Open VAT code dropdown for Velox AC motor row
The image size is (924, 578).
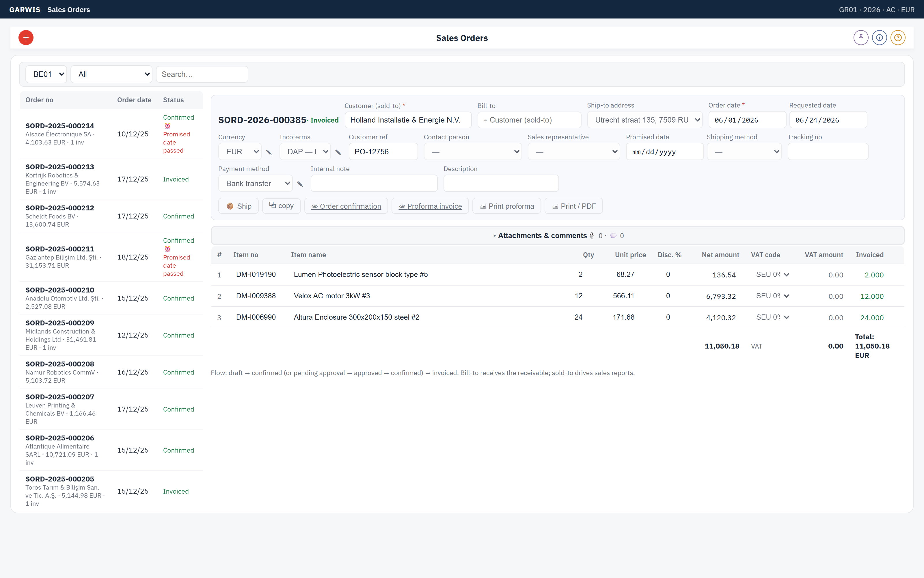pos(772,296)
